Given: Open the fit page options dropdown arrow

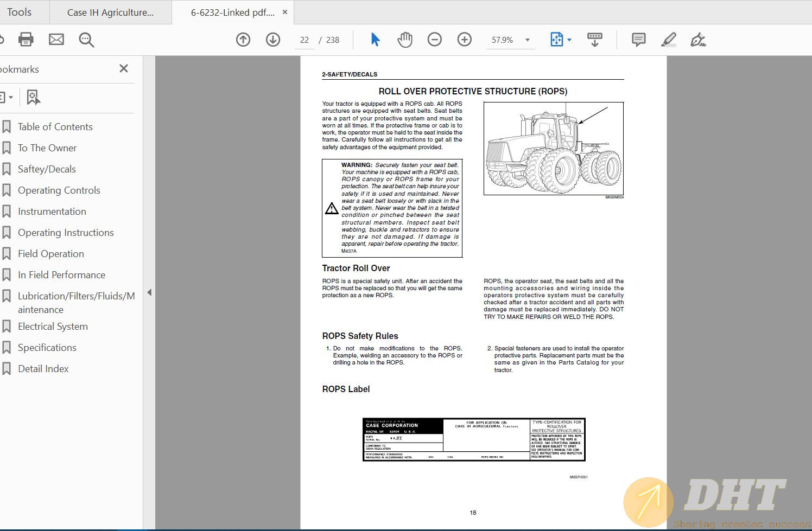Looking at the screenshot, I should (569, 40).
